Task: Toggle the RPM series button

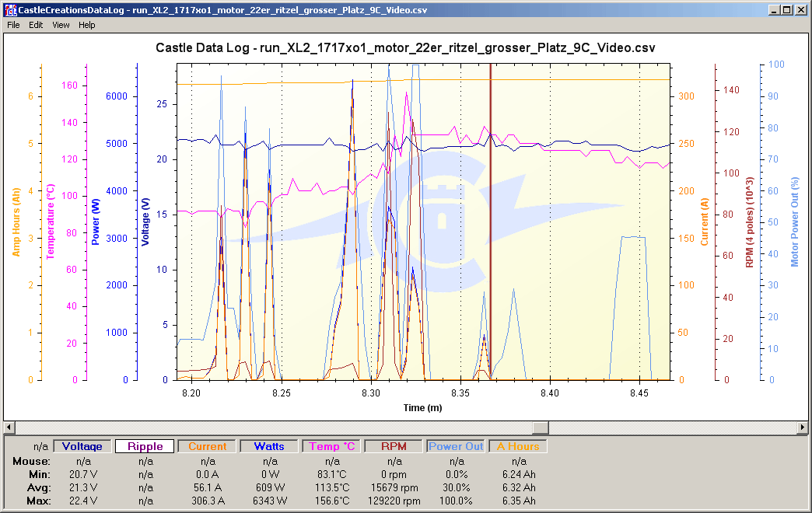Action: [394, 446]
